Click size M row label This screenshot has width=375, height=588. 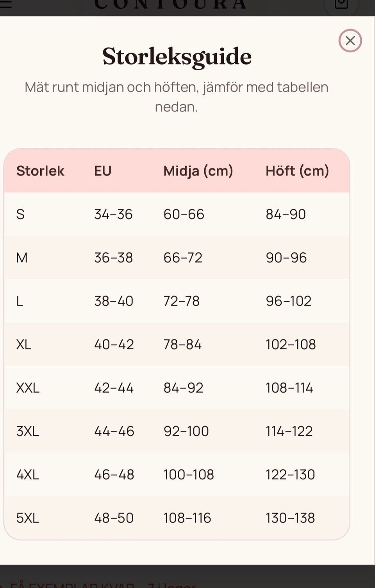coord(22,257)
